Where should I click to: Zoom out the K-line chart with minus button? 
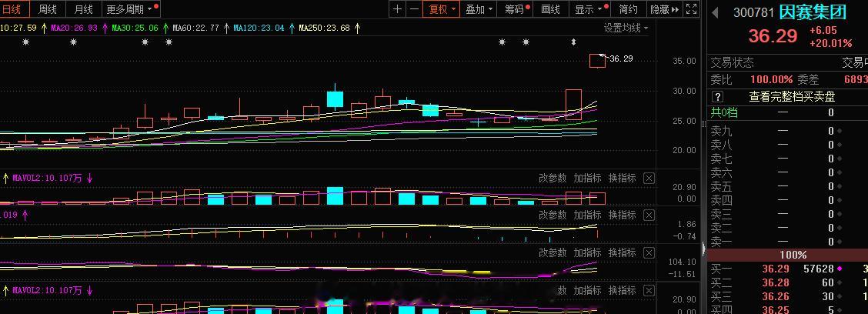[414, 9]
